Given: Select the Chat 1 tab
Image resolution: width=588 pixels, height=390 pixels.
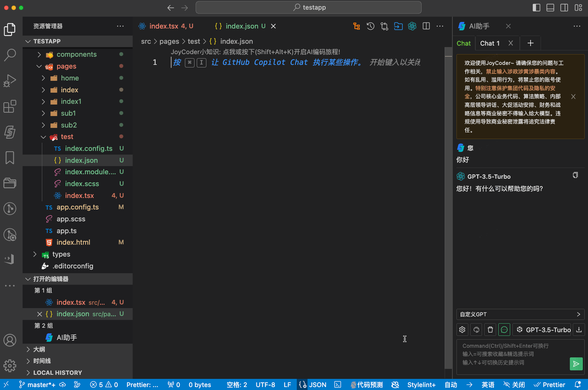Looking at the screenshot, I should tap(490, 43).
